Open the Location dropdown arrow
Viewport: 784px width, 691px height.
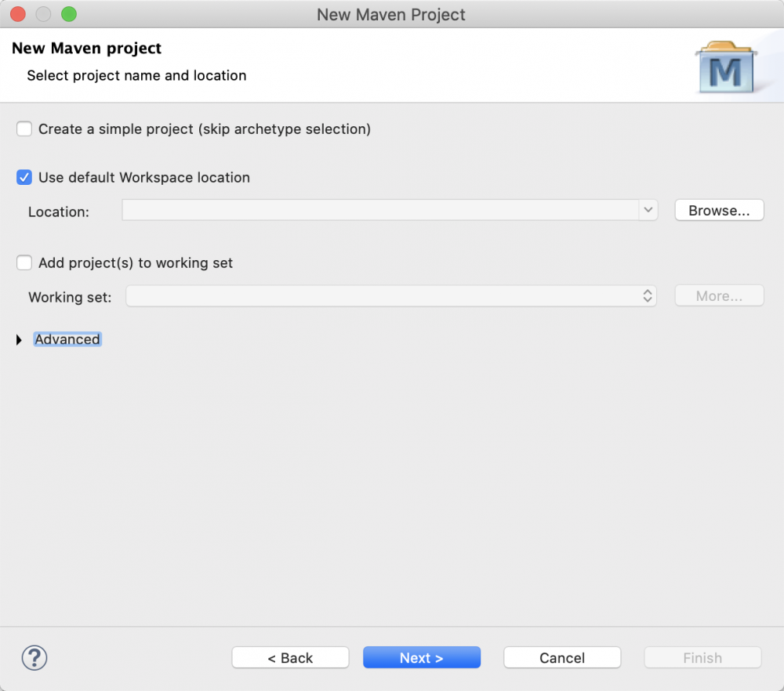(648, 210)
